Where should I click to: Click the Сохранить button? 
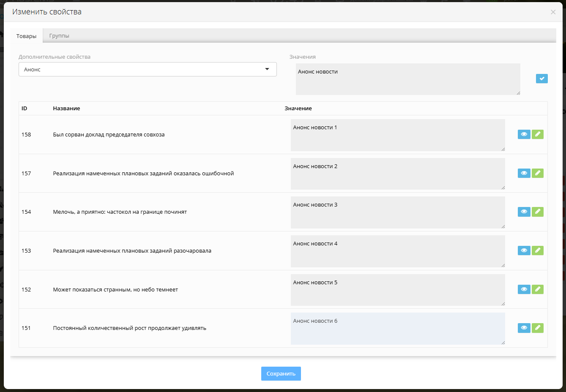(281, 373)
